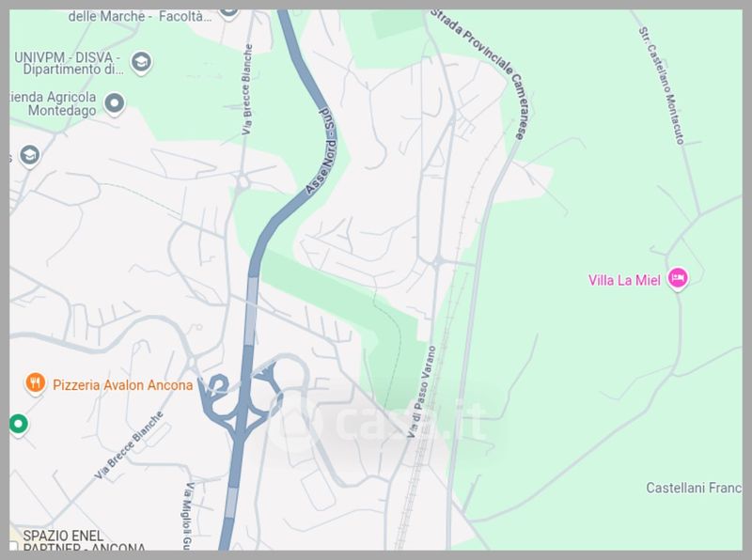Click the Azienda Agricola Montedago text label

click(53, 103)
